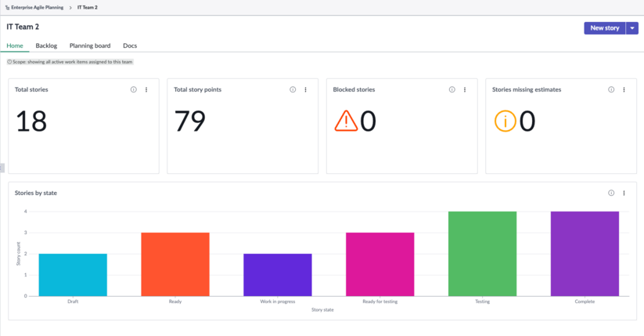Expand the New story dropdown arrow
644x336 pixels.
point(632,28)
